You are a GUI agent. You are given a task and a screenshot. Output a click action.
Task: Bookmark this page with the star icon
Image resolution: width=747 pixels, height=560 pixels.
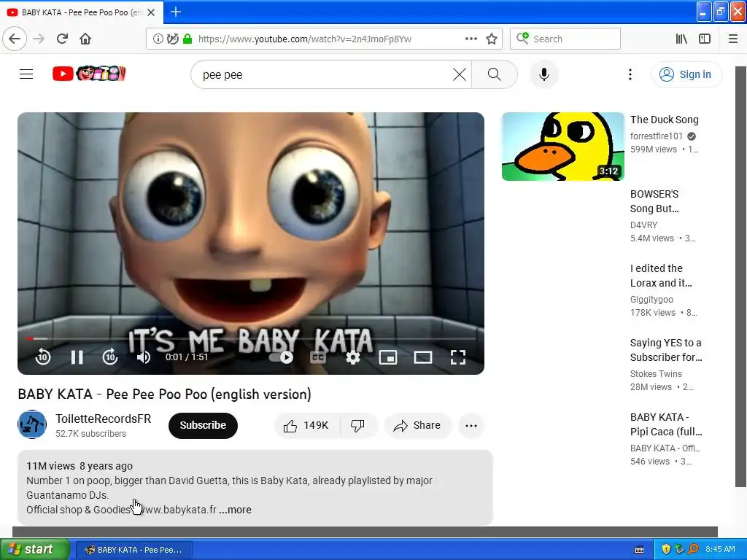492,39
